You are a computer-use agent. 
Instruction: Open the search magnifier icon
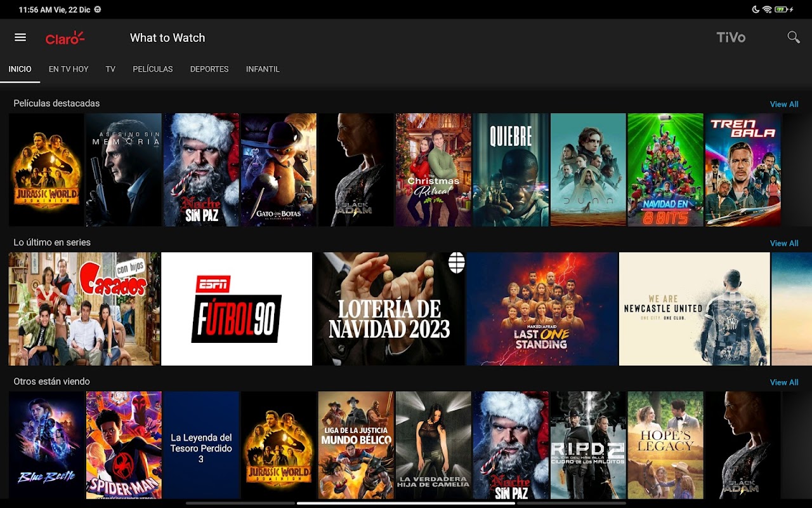point(794,37)
